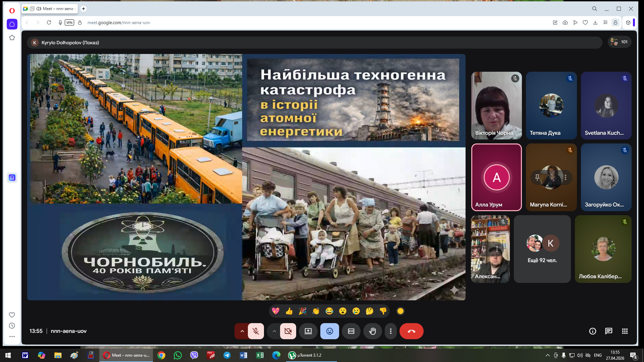Toggle the muted microphone button
This screenshot has width=644, height=362.
[256, 331]
